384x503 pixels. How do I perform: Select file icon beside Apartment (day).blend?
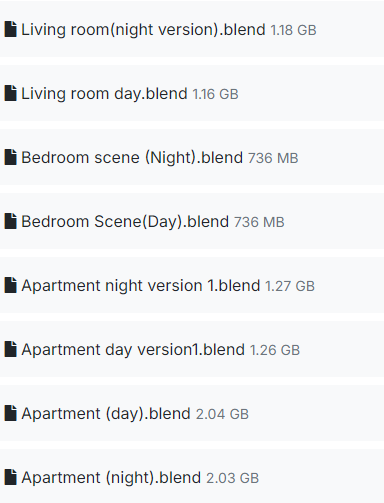coord(10,413)
